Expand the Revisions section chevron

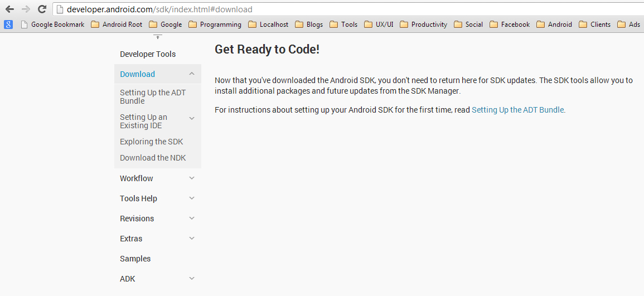(191, 219)
